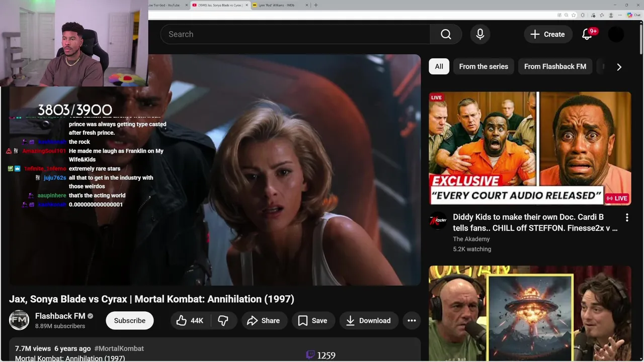Click chat username AmazingSoul101
Image resolution: width=644 pixels, height=362 pixels.
click(x=44, y=151)
